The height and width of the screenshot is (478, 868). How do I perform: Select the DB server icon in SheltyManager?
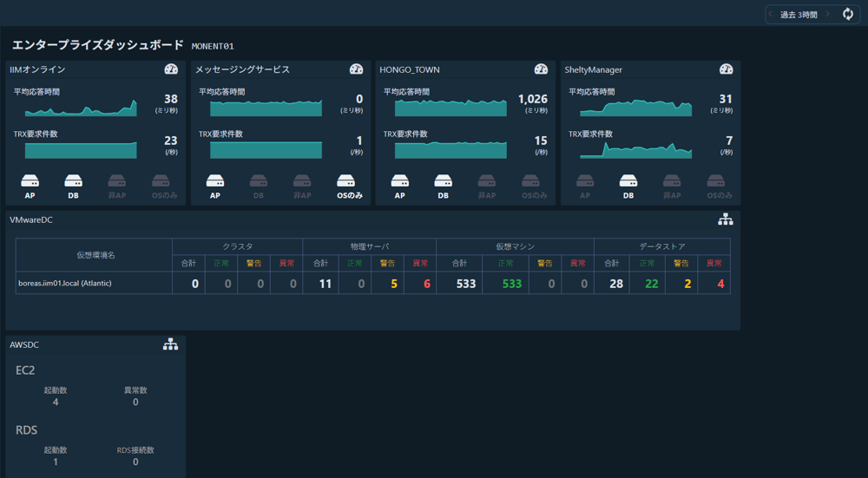pyautogui.click(x=628, y=183)
